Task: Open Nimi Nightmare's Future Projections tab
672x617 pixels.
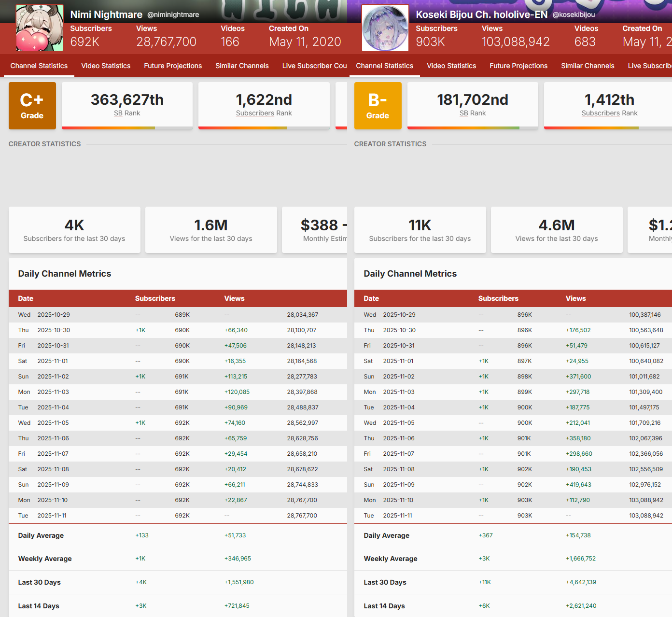Action: click(x=173, y=66)
